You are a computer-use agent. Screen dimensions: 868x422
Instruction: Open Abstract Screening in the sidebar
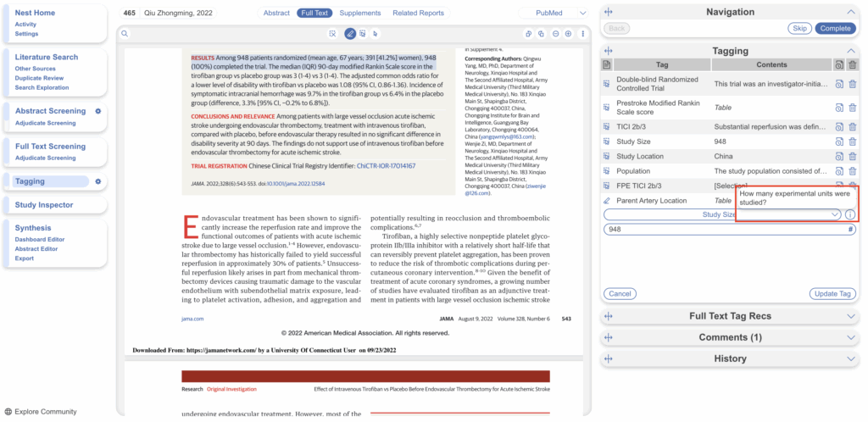click(50, 111)
